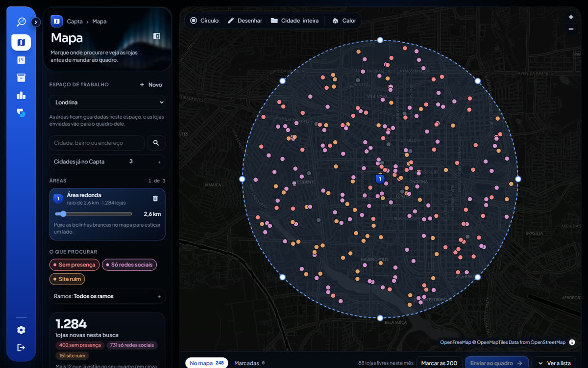The height and width of the screenshot is (368, 588).
Task: Select the map icon in the sidebar
Action: [21, 43]
